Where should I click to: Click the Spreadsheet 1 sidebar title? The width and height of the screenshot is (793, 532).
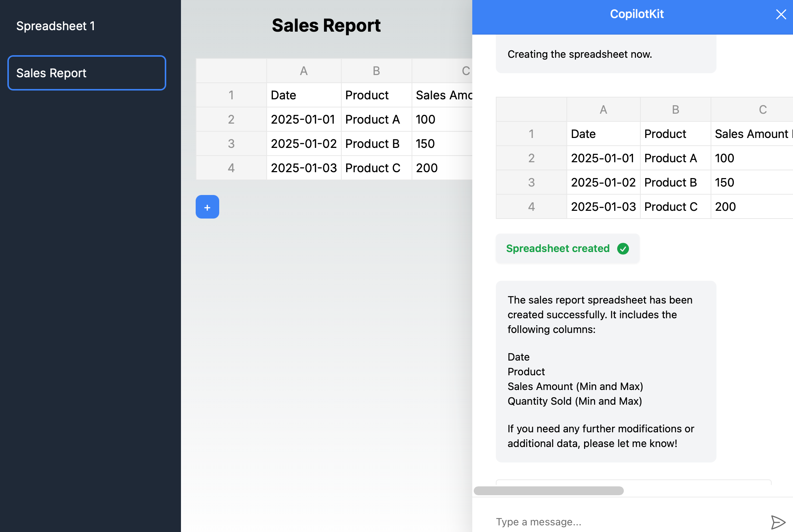click(56, 26)
